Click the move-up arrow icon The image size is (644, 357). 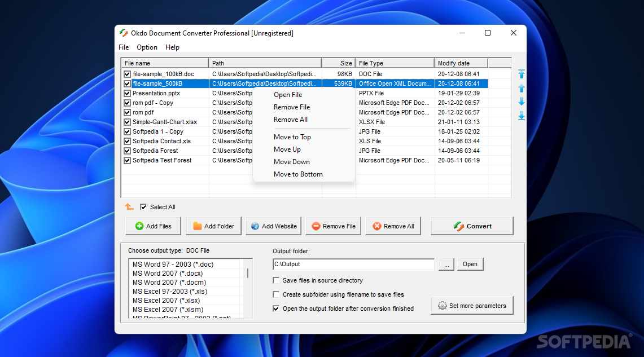(x=521, y=88)
